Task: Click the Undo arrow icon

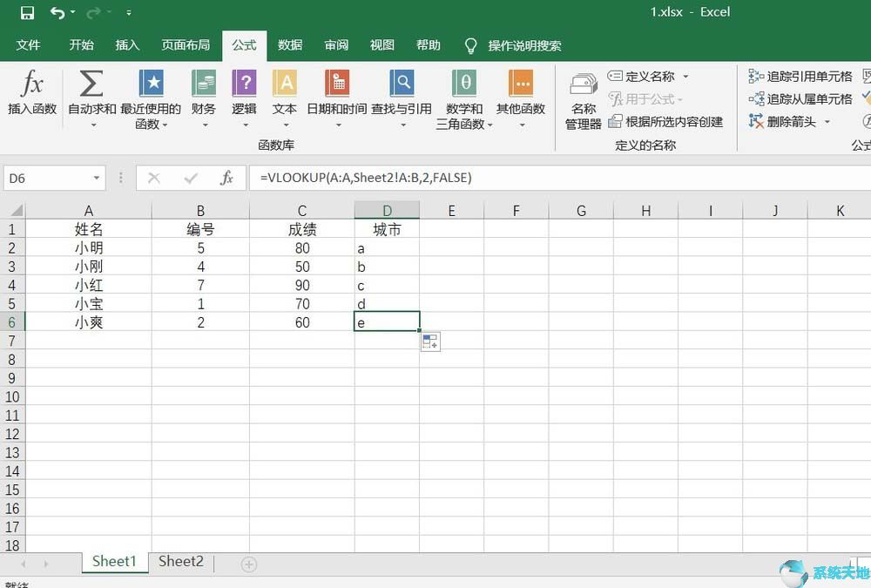Action: [57, 12]
